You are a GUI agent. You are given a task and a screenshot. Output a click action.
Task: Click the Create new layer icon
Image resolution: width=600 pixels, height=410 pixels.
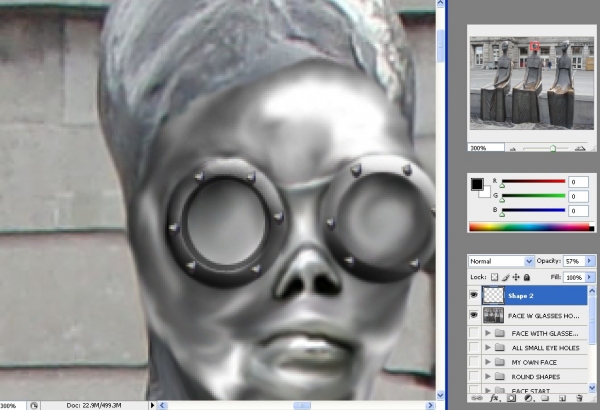pyautogui.click(x=562, y=398)
